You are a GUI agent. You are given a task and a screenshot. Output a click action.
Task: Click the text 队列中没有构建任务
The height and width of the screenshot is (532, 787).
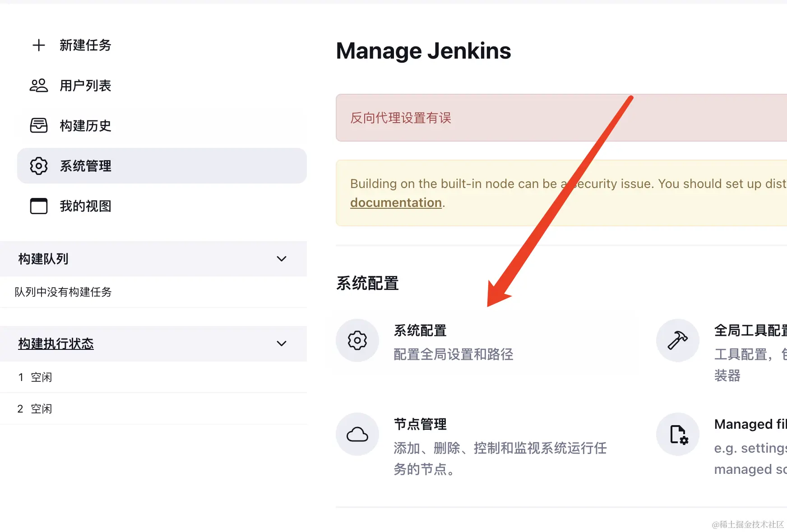[63, 292]
